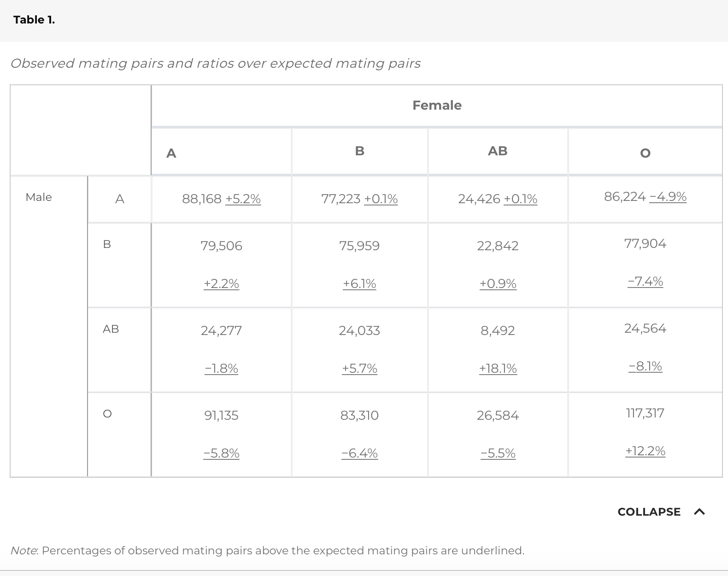Click the −8.1% underlined percentage
The width and height of the screenshot is (728, 576).
[645, 366]
